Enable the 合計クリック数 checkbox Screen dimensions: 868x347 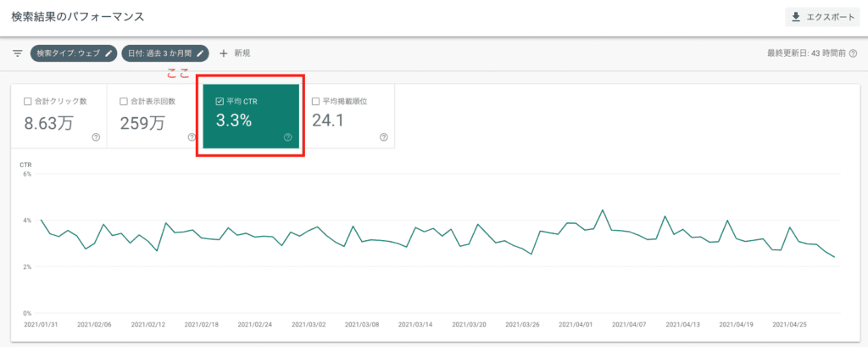[x=27, y=102]
